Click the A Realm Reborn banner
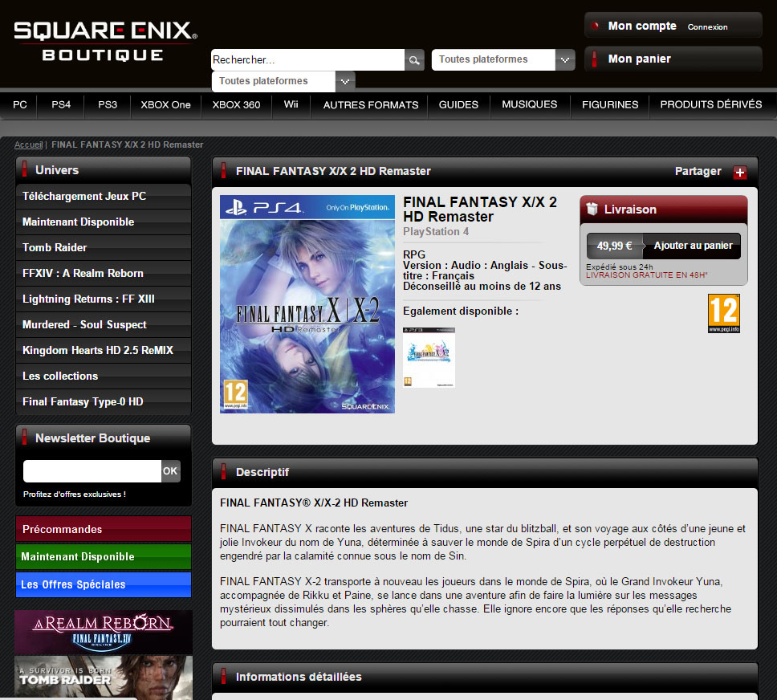This screenshot has height=700, width=777. (104, 632)
